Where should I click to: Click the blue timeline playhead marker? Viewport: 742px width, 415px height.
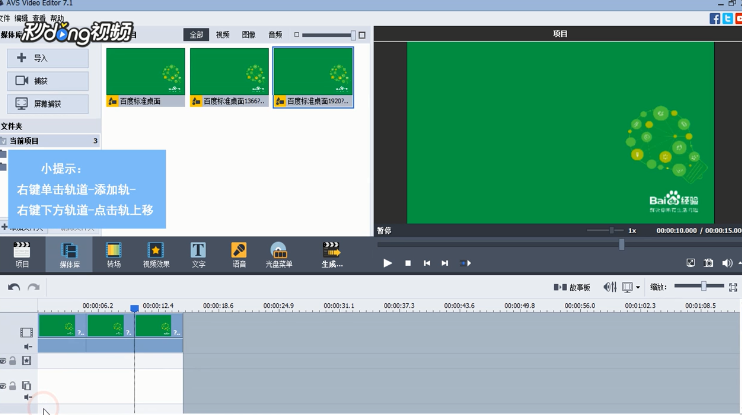(134, 309)
